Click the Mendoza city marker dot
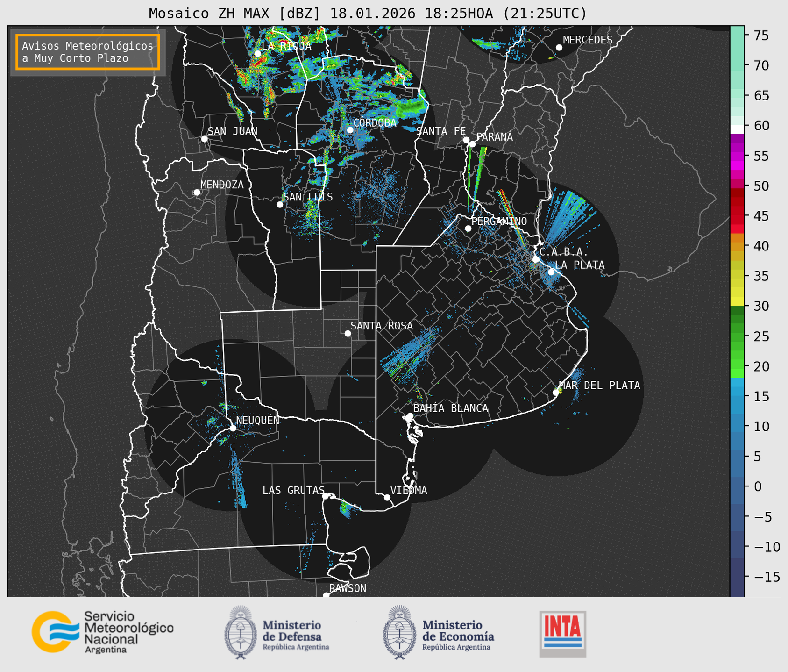This screenshot has width=788, height=672. [x=197, y=193]
